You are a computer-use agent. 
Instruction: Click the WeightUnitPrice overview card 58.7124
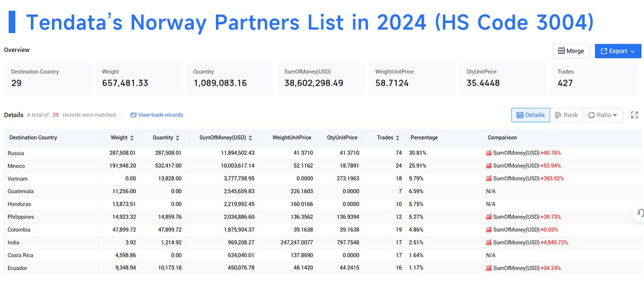tap(412, 79)
